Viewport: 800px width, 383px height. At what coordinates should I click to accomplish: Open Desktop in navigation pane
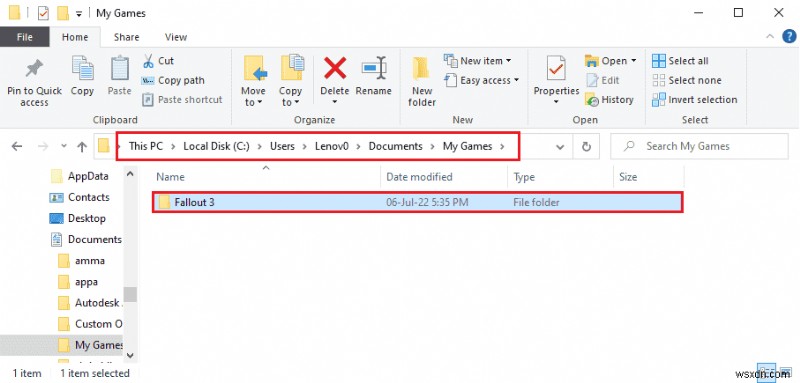(x=78, y=218)
